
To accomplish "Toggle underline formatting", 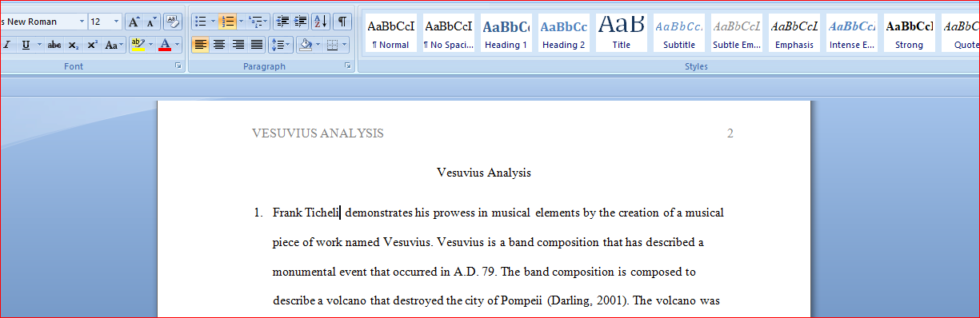I will pos(26,45).
